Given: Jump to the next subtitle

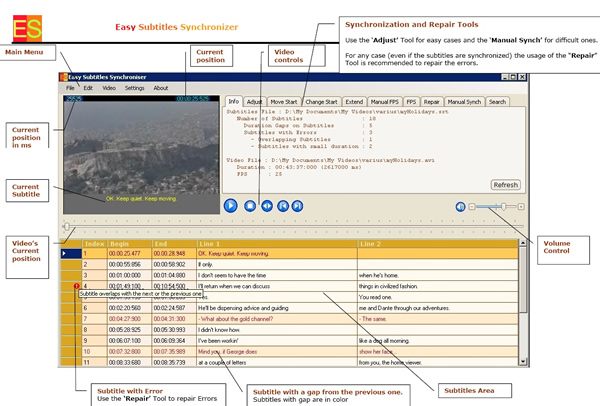Looking at the screenshot, I should pyautogui.click(x=297, y=206).
